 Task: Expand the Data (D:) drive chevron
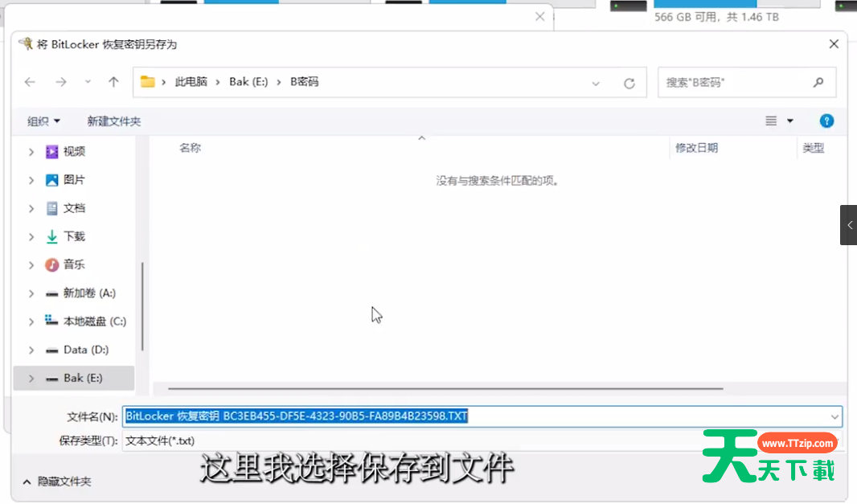(x=31, y=349)
